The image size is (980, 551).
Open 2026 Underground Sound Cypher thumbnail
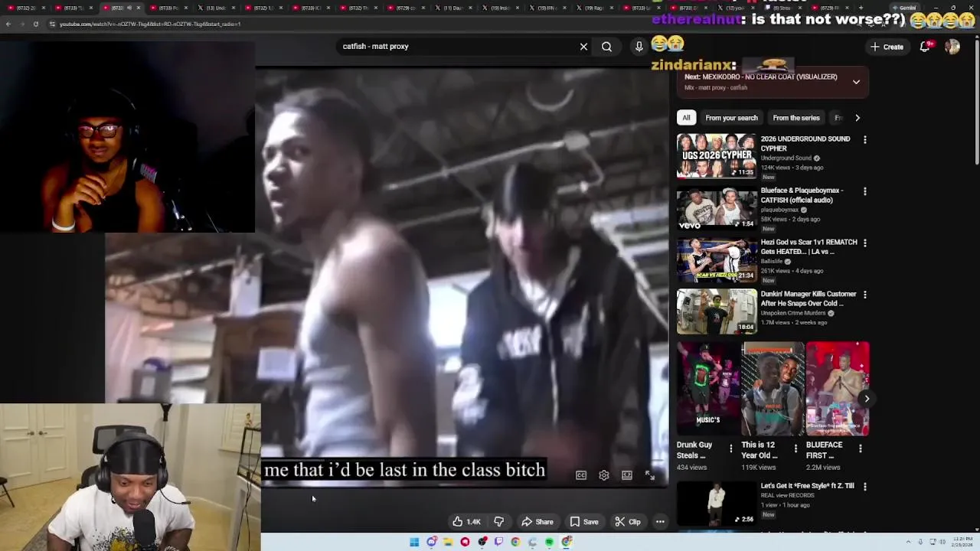pyautogui.click(x=717, y=156)
